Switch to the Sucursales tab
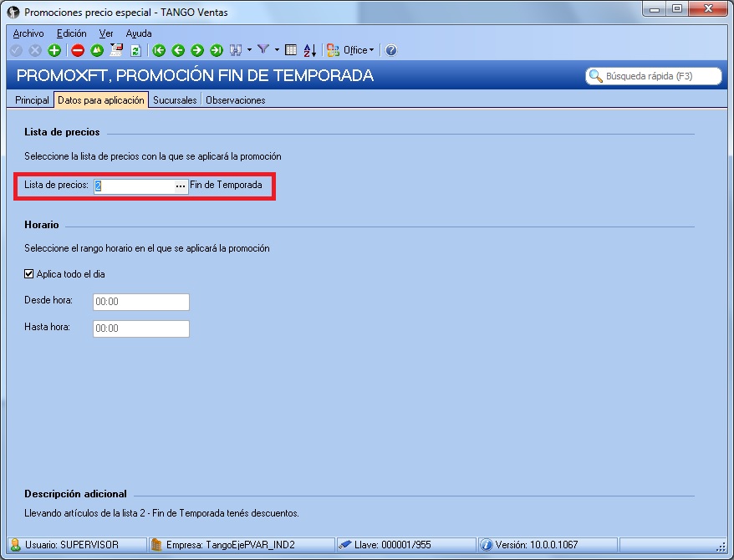The height and width of the screenshot is (560, 734). (175, 100)
